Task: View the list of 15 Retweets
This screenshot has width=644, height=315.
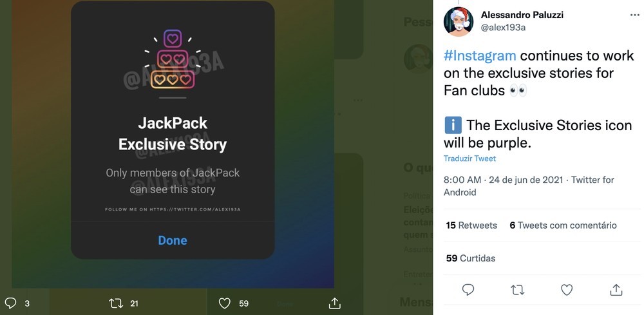Action: coord(471,225)
